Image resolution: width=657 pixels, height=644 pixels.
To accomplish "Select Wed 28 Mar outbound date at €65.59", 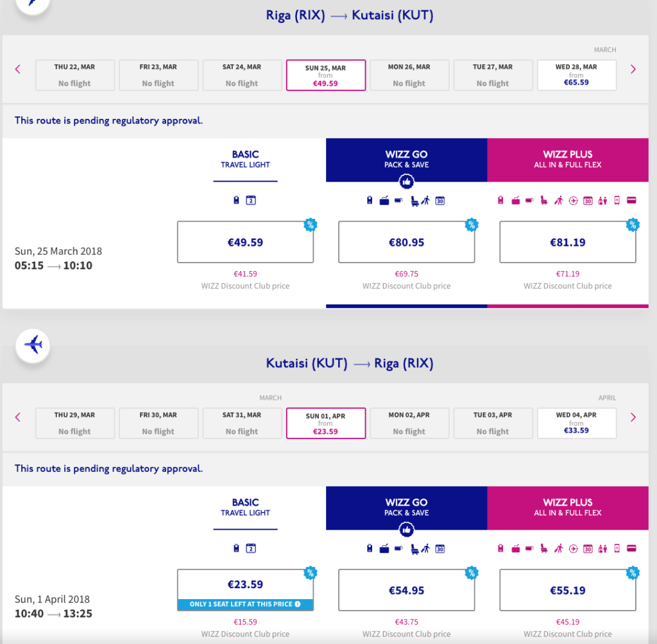I will [x=576, y=75].
